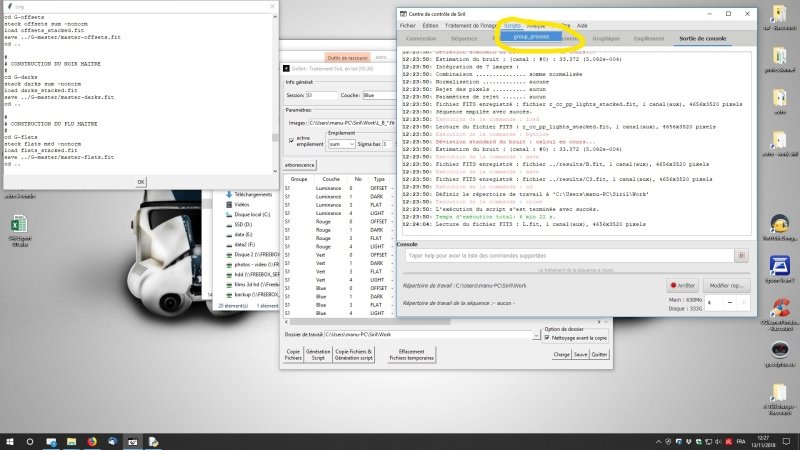Switch to the Empilement tab
This screenshot has height=450, width=800.
click(649, 39)
